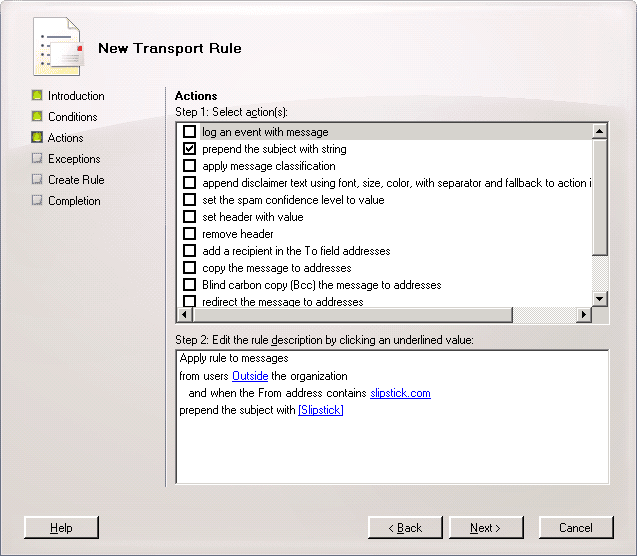Click the Completion step indicator icon

[37, 201]
